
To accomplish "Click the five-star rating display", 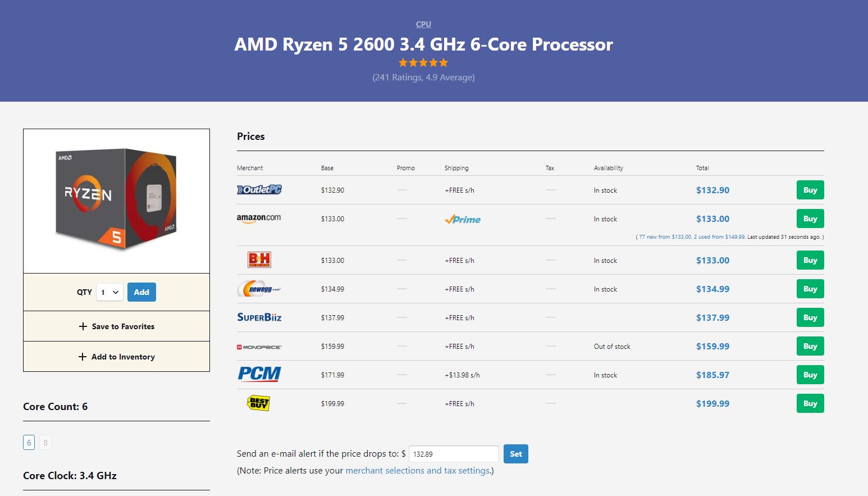I will [423, 62].
